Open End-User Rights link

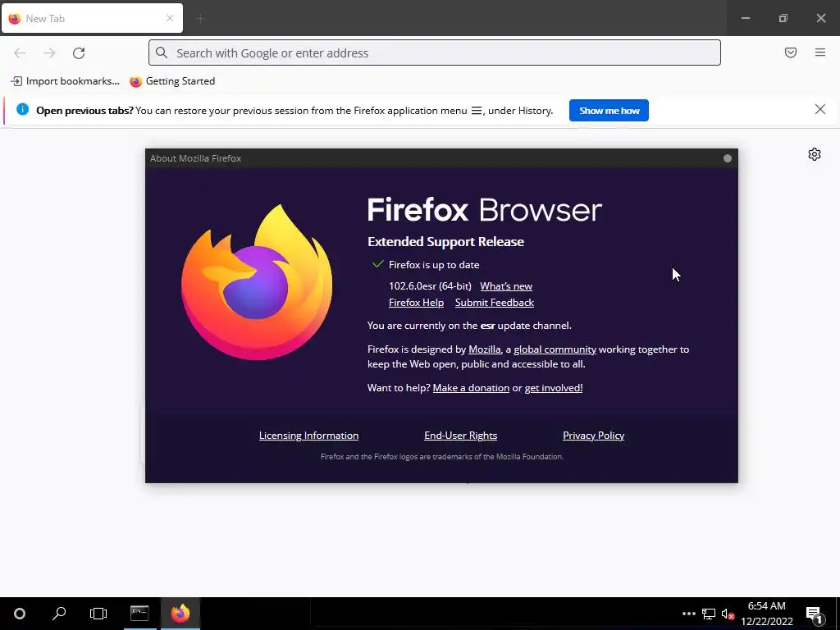(461, 436)
